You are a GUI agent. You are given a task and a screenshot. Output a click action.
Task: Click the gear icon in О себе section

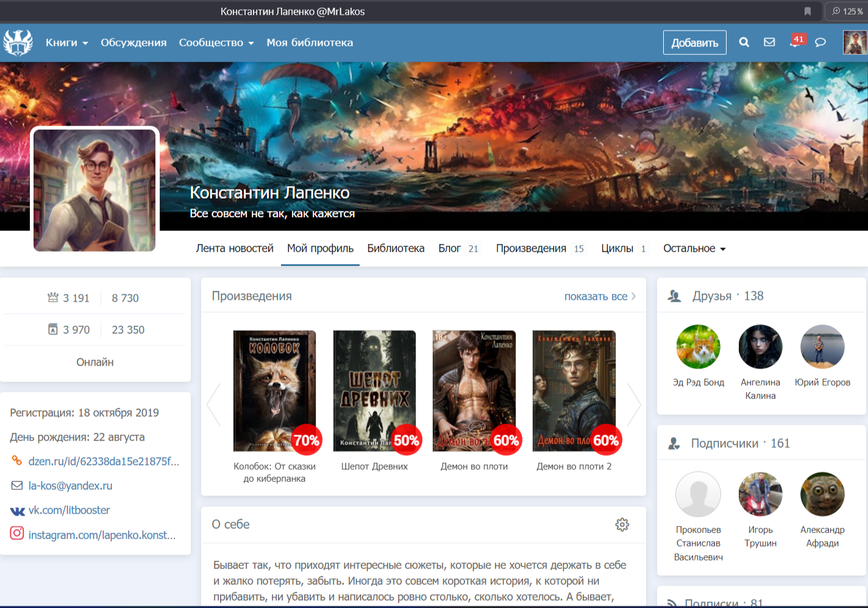[622, 525]
